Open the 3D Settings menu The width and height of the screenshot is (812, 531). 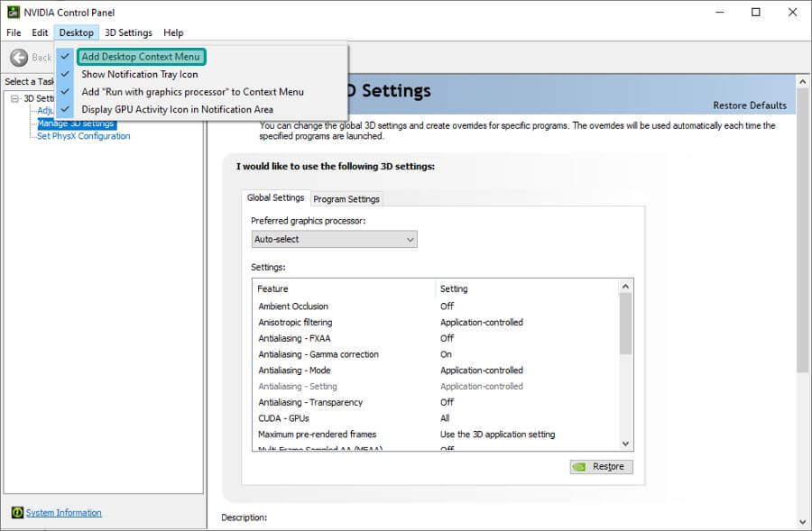128,32
